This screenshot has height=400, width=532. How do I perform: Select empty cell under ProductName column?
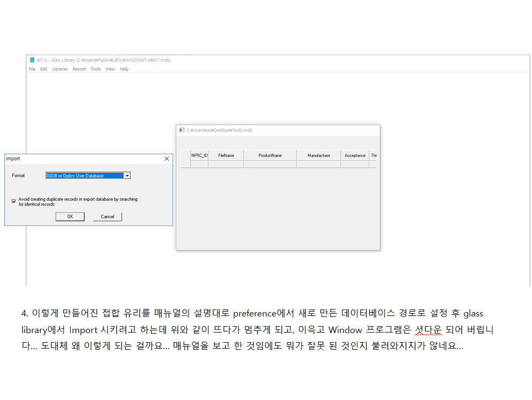(270, 164)
